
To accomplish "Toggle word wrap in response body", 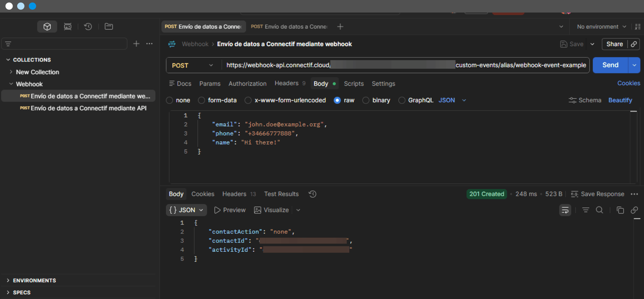I will tap(565, 210).
